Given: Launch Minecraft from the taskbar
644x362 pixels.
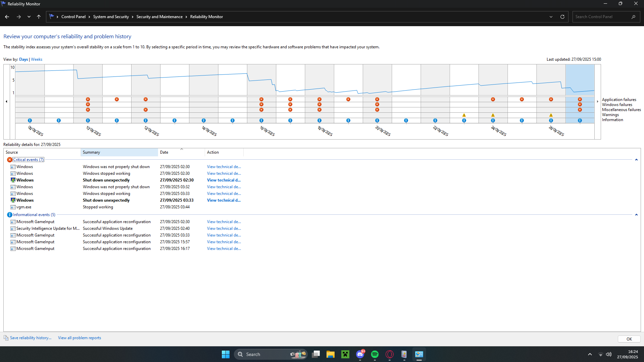Looking at the screenshot, I should 345,354.
